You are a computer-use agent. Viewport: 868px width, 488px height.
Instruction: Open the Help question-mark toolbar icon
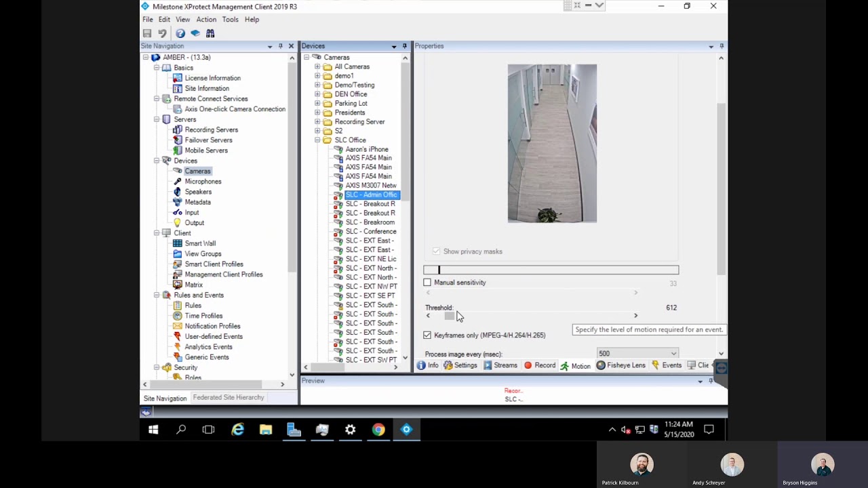point(180,33)
